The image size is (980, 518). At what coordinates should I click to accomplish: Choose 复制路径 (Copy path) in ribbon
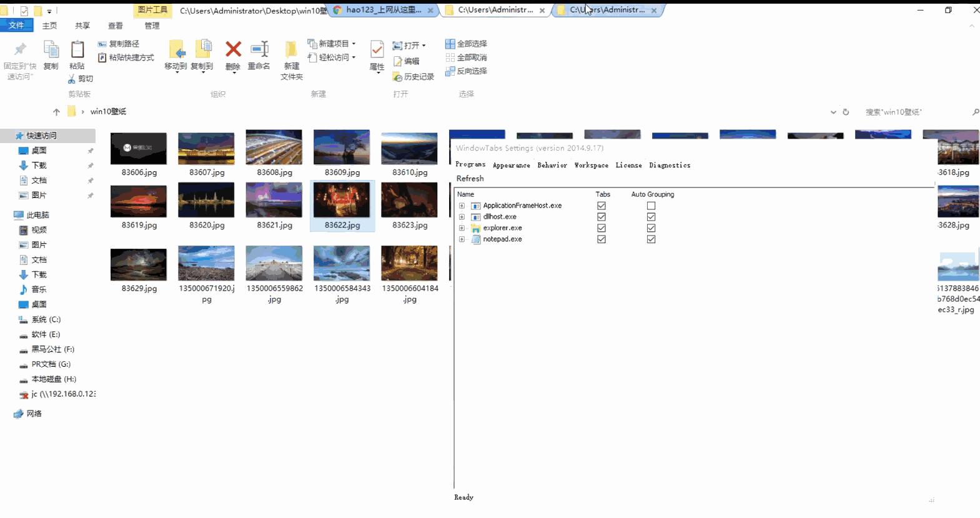(119, 44)
